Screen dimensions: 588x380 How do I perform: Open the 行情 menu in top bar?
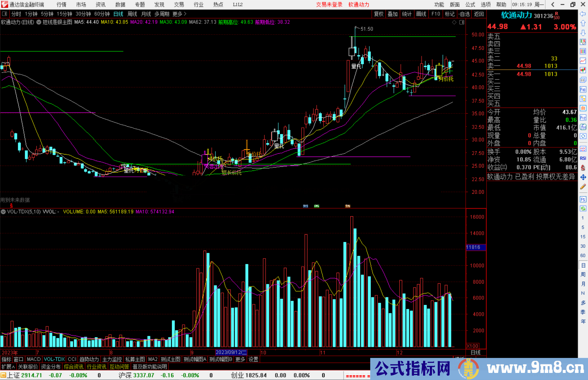[x=61, y=5]
